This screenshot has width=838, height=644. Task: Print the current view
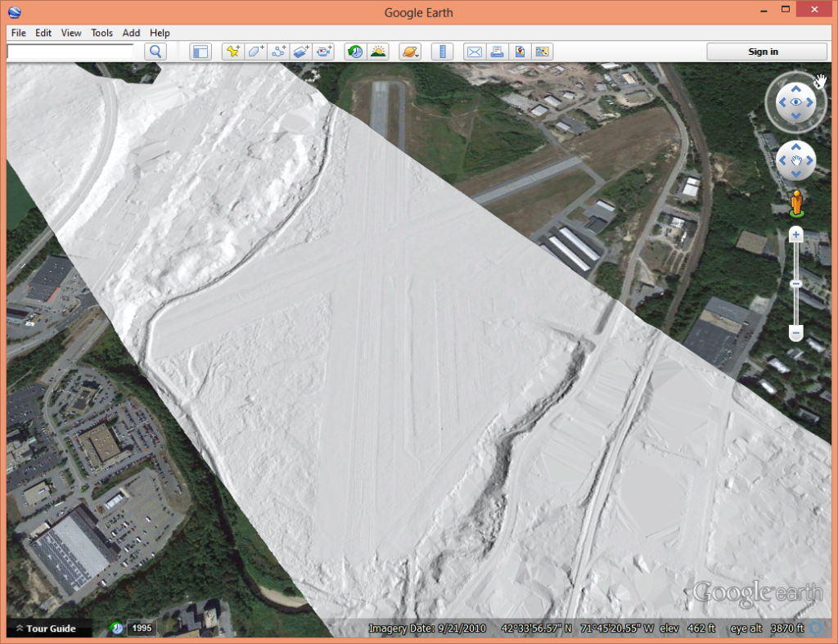497,52
